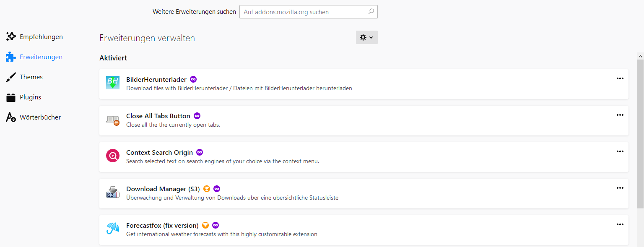
Task: Click the Forecastfox umbrella icon
Action: coord(113,229)
